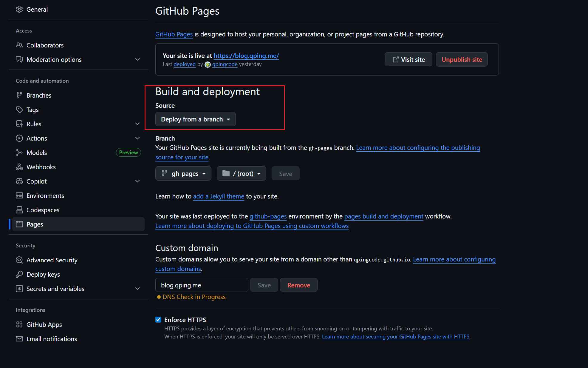This screenshot has height=368, width=588.
Task: Click the Copilot icon in sidebar
Action: (19, 181)
